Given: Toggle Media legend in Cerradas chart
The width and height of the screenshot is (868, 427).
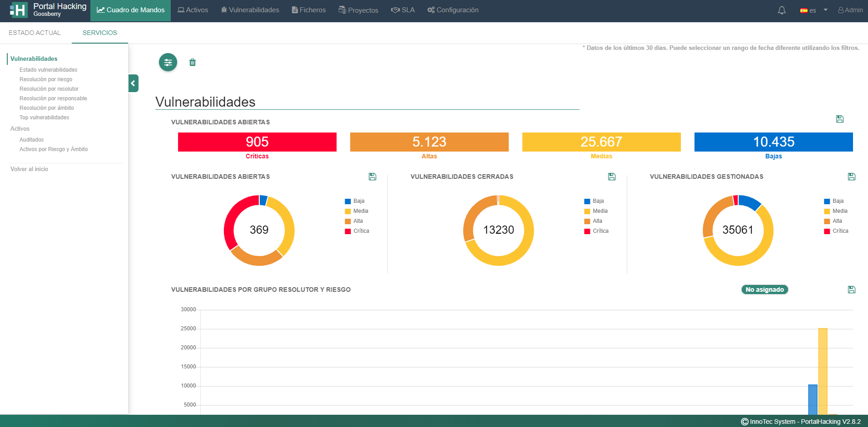Looking at the screenshot, I should click(596, 211).
